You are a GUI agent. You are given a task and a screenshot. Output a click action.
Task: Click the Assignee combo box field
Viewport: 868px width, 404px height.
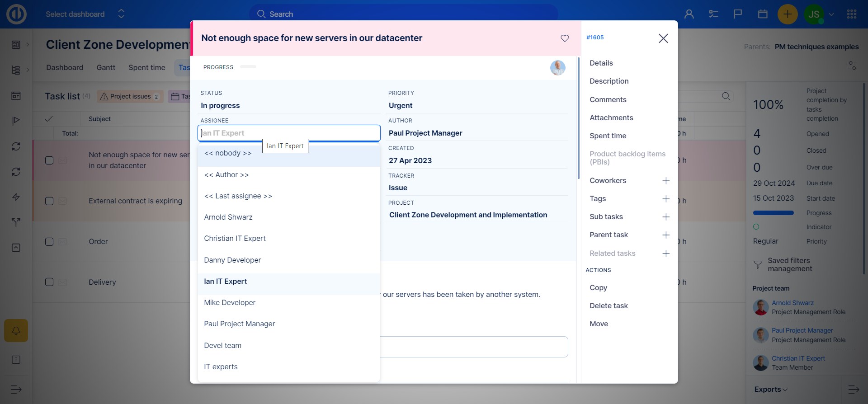click(289, 133)
